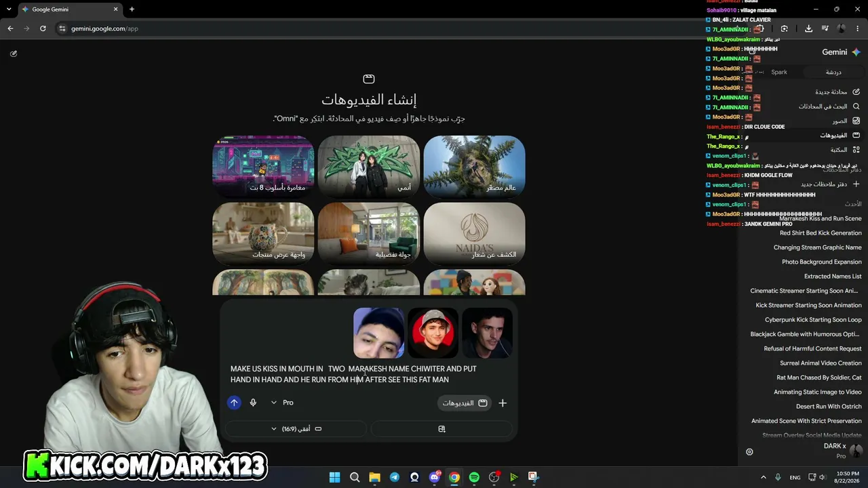Open the Windows Start menu
Screen dimensions: 868x488
tap(334, 477)
